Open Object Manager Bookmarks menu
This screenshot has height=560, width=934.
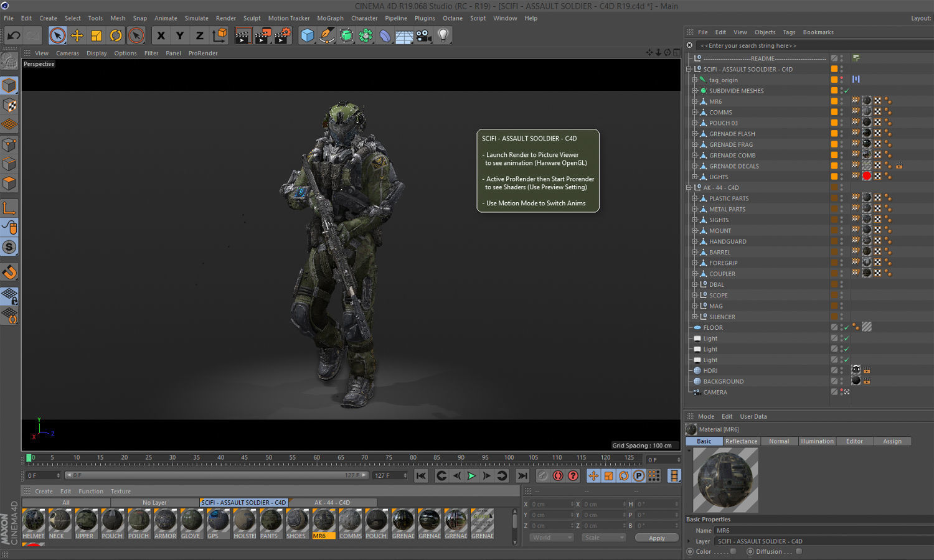[818, 32]
